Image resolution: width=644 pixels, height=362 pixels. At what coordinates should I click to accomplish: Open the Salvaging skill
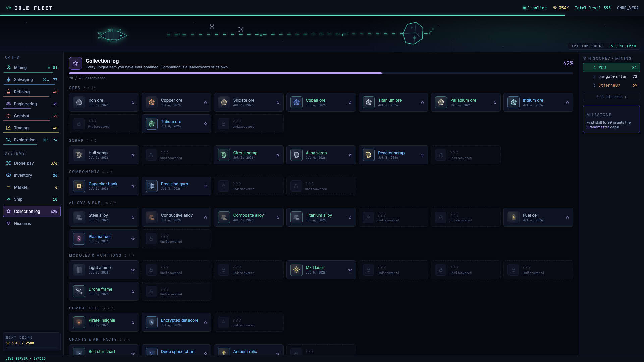click(32, 80)
